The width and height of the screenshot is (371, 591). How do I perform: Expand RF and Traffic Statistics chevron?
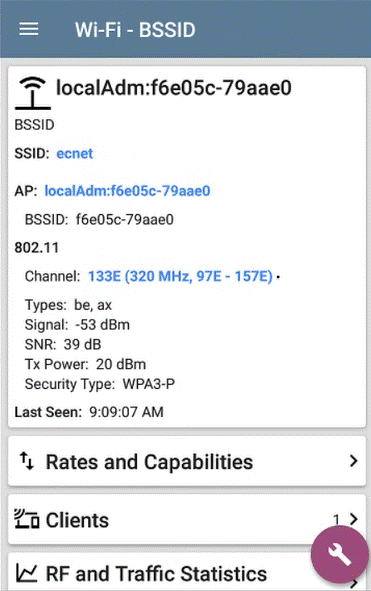point(353,583)
